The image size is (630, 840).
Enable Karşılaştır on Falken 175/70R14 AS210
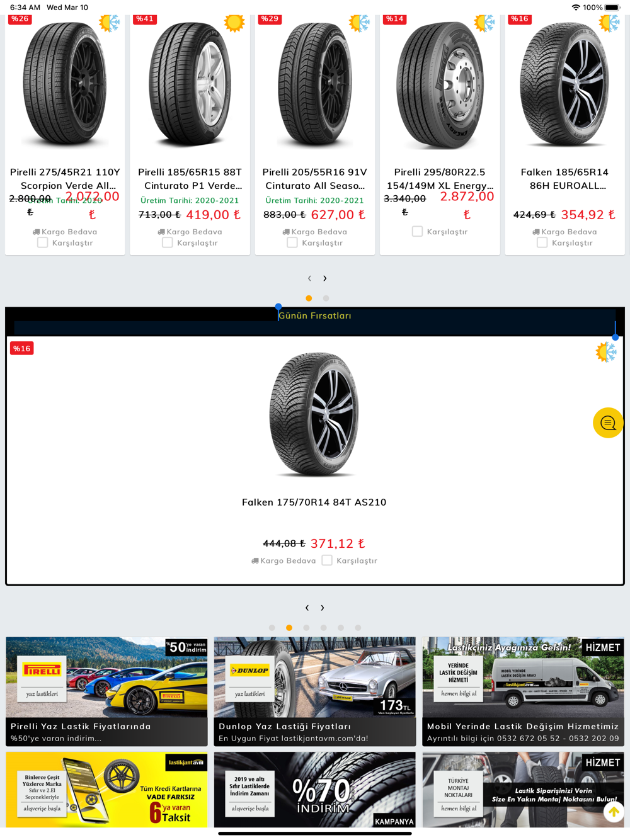pos(327,560)
